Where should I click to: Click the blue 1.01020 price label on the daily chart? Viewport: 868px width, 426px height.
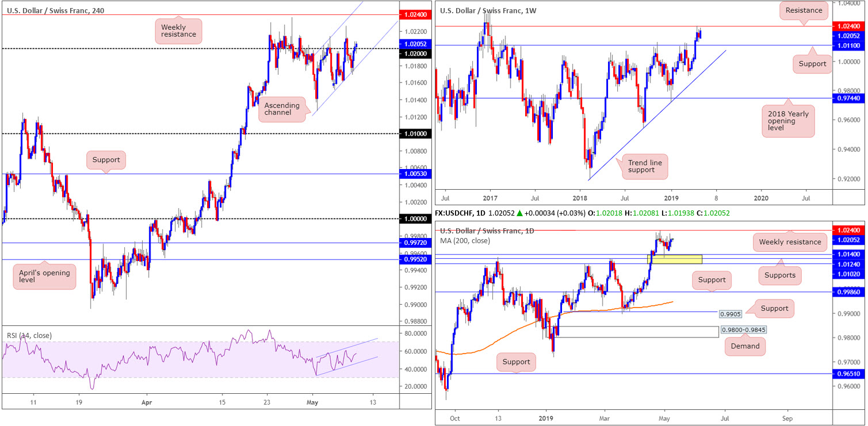pyautogui.click(x=849, y=274)
